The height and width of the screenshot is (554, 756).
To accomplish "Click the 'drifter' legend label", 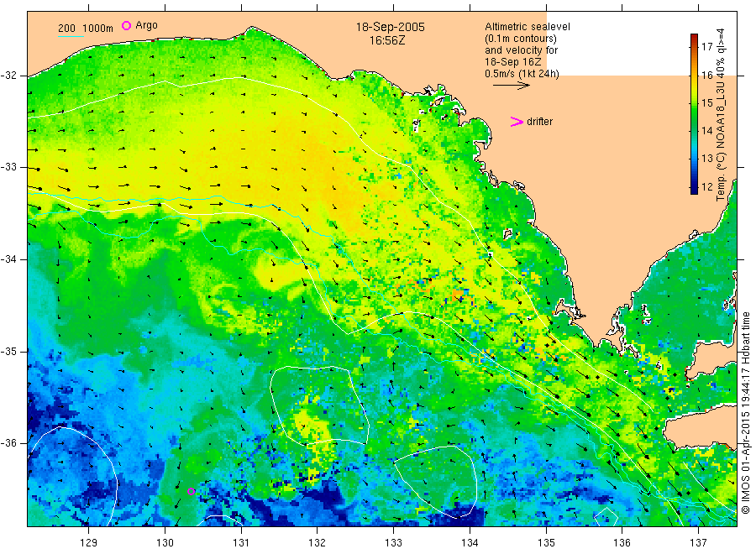I will click(x=539, y=122).
